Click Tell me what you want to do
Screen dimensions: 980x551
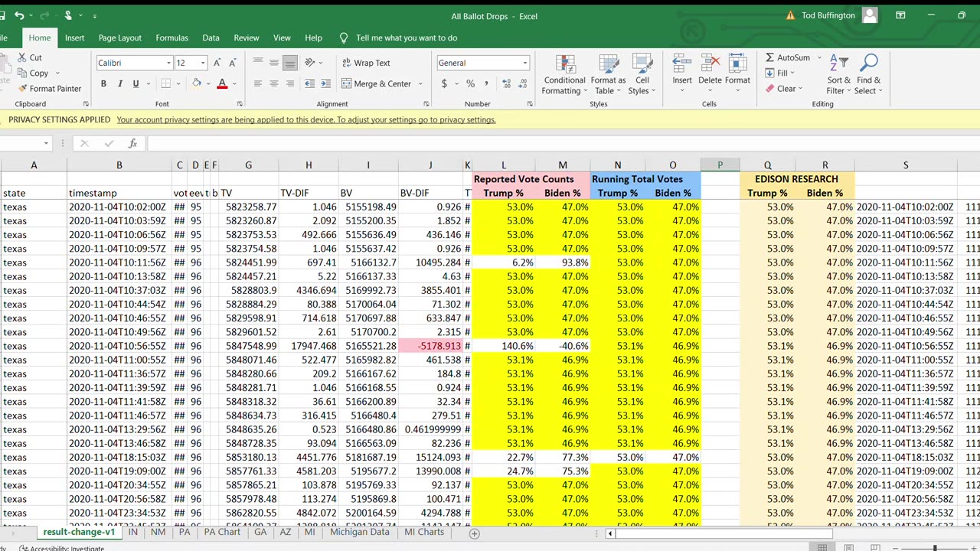tap(407, 37)
